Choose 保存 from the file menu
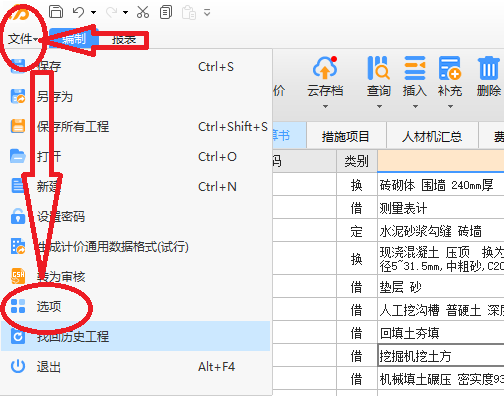The width and height of the screenshot is (504, 396). coord(135,66)
